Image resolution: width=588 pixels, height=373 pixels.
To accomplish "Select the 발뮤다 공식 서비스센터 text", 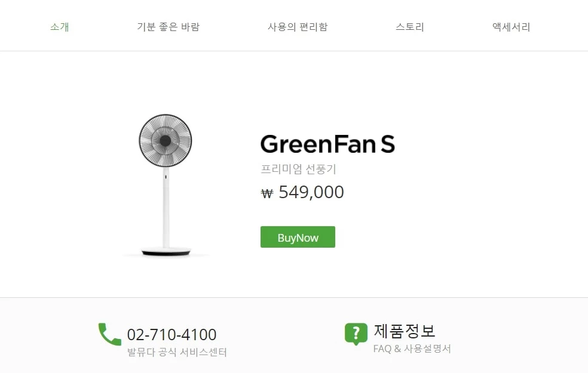I will [177, 352].
